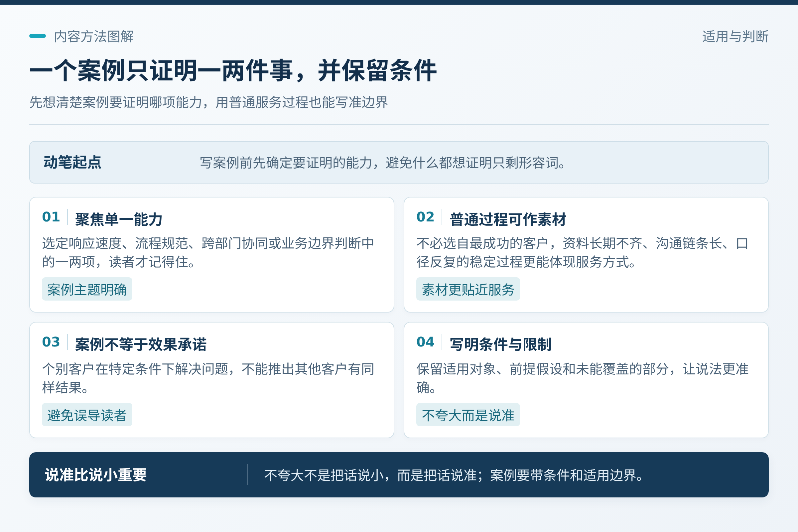The width and height of the screenshot is (798, 532).
Task: Click the tag 素材更贴近服务
Action: click(468, 289)
